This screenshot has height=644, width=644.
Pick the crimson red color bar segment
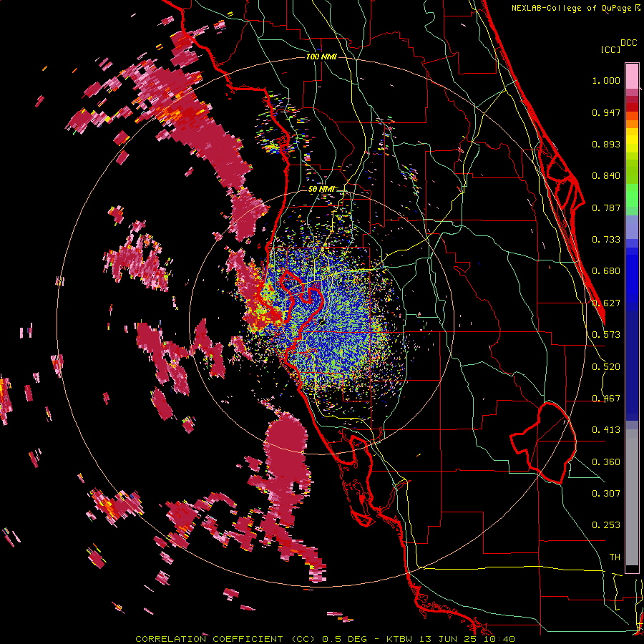pos(632,99)
